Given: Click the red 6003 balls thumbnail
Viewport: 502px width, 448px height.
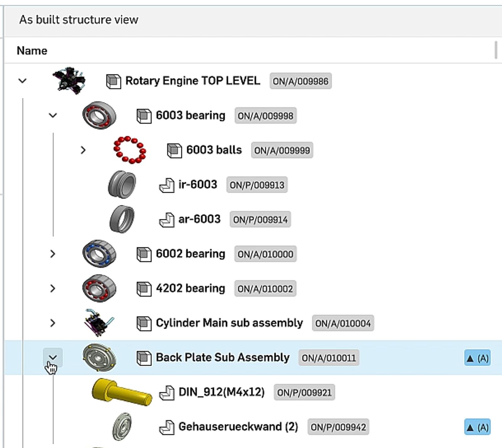Looking at the screenshot, I should point(130,150).
